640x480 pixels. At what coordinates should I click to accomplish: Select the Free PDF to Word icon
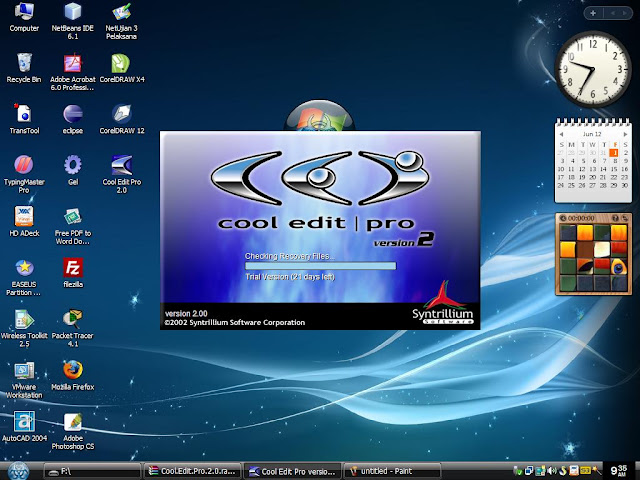coord(73,225)
